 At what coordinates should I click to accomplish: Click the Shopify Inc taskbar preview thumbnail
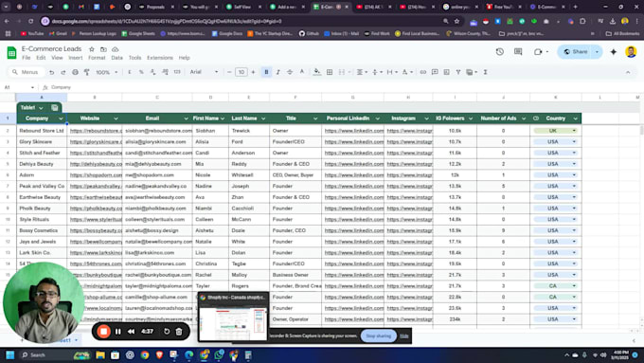[x=233, y=317]
